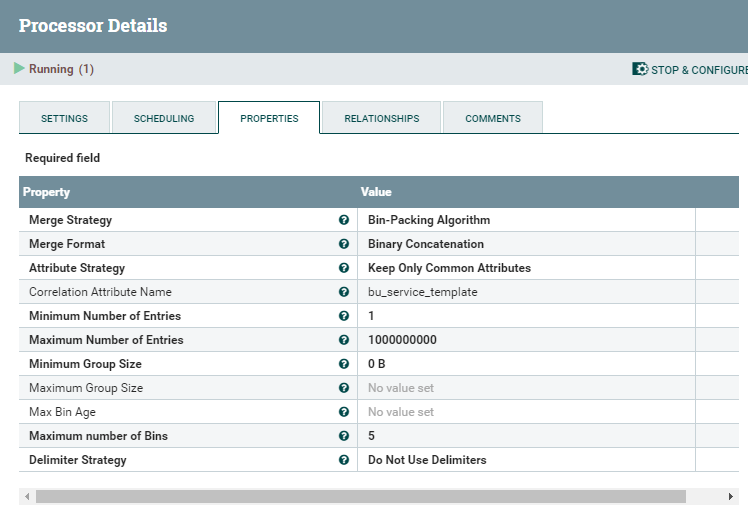Click help icon for Minimum Number of Entries
Screen dimensions: 748x522
click(x=344, y=316)
